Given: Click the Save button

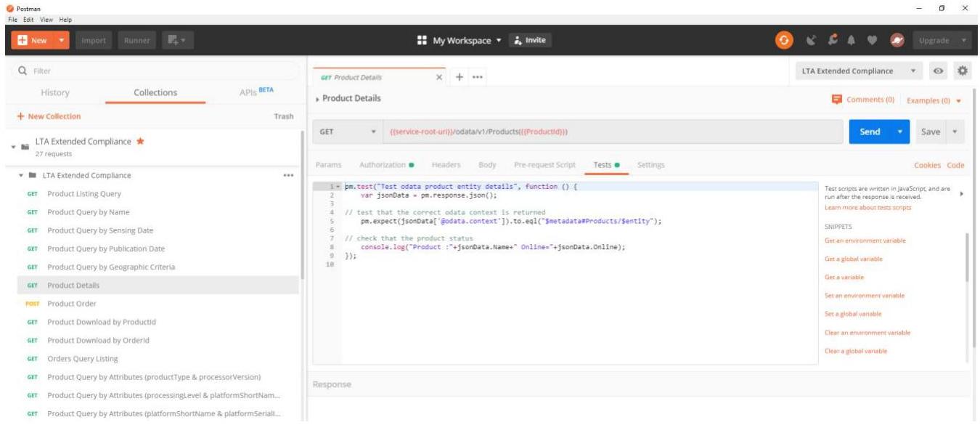Looking at the screenshot, I should 930,131.
